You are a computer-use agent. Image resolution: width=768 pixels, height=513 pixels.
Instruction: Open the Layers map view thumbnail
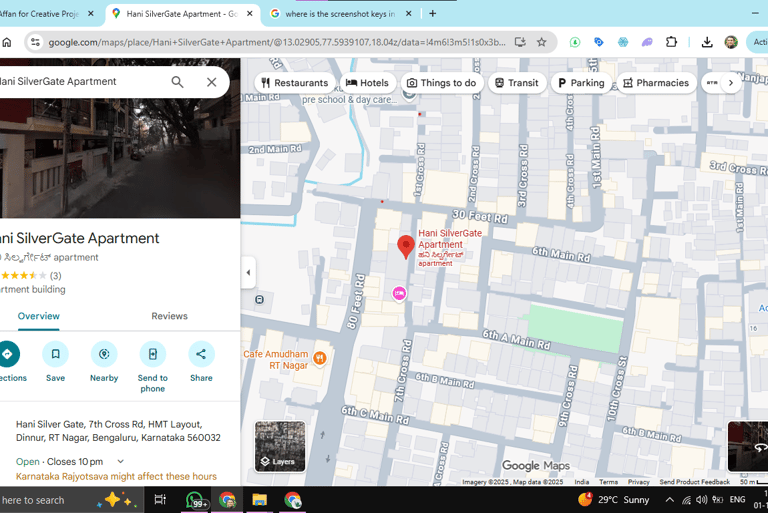pos(280,446)
